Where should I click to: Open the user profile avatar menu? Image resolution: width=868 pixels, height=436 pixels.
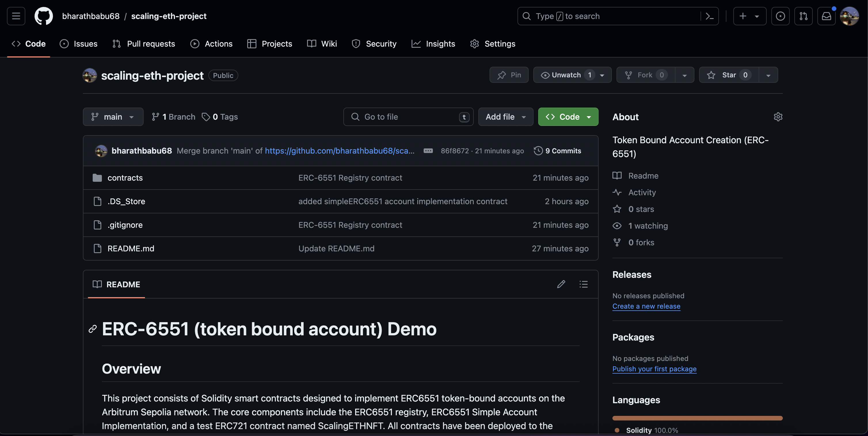(849, 16)
